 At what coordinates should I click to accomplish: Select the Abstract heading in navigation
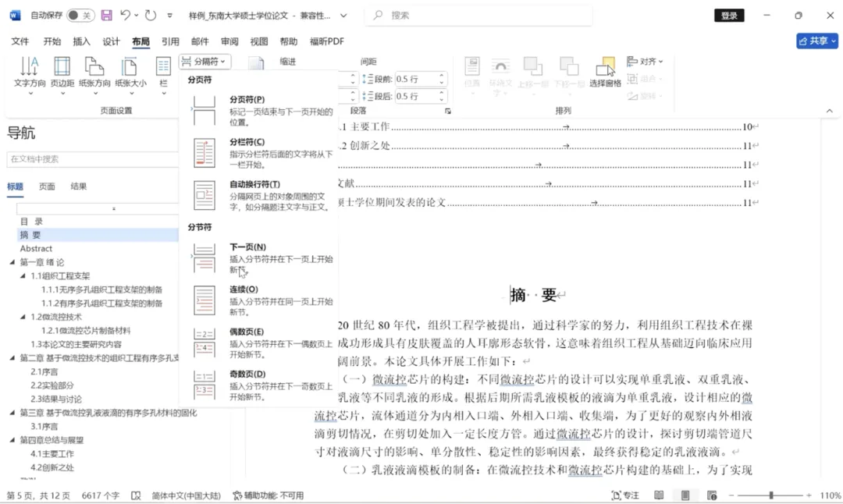(36, 249)
